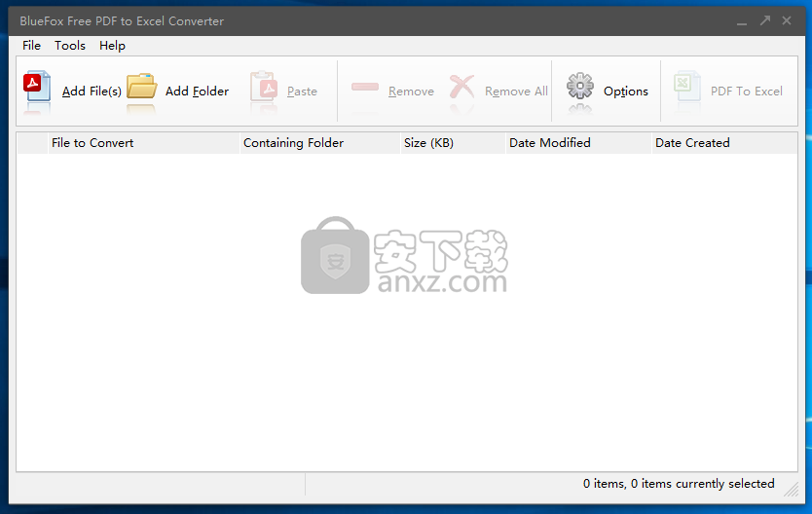The width and height of the screenshot is (812, 514).
Task: Click the Paste text label
Action: pyautogui.click(x=302, y=92)
